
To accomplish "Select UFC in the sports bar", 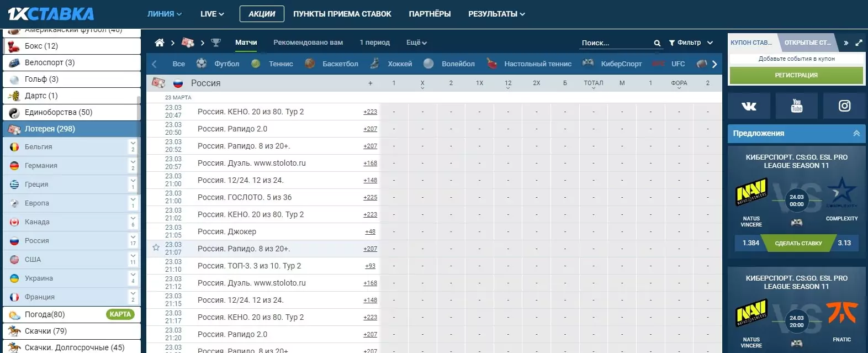I will click(x=669, y=64).
